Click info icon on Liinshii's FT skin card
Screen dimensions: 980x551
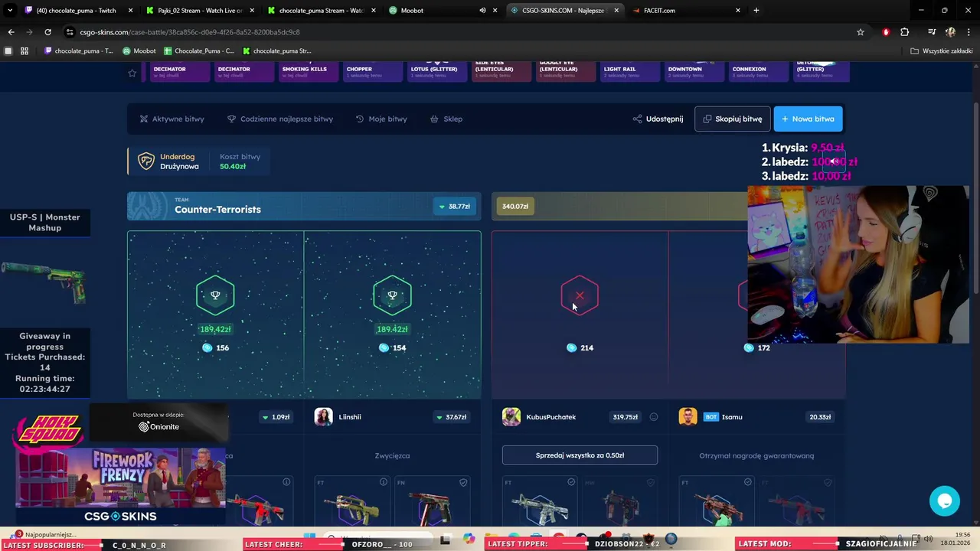click(x=384, y=482)
